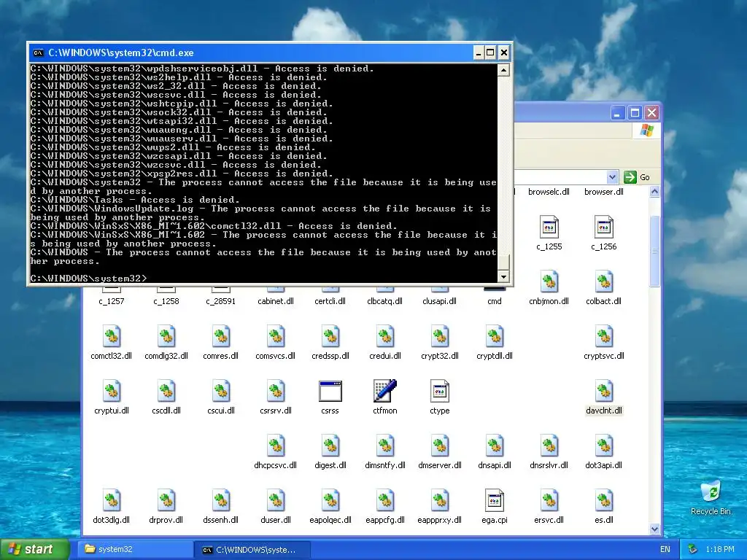The width and height of the screenshot is (747, 560).
Task: Click the cabinet.dll file name
Action: (x=276, y=301)
